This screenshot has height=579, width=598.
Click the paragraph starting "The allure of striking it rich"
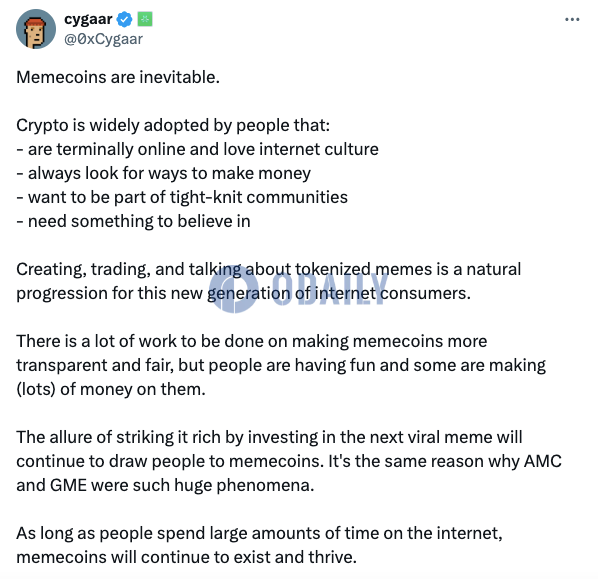pyautogui.click(x=289, y=461)
